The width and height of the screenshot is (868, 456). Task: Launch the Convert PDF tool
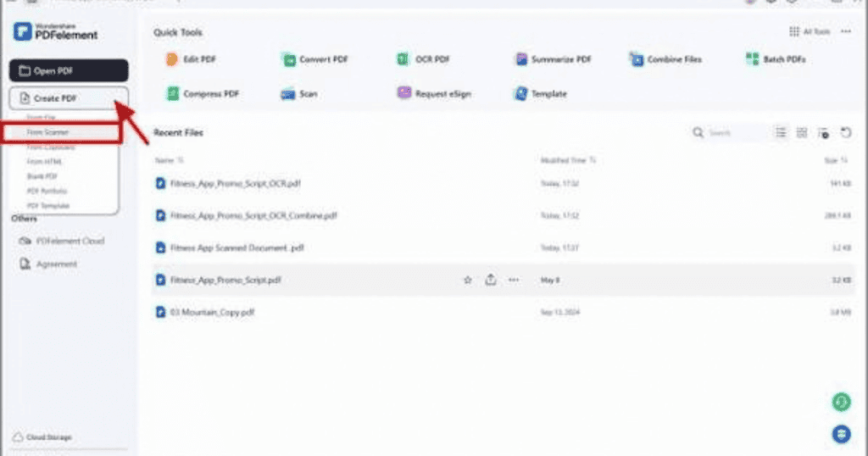(x=314, y=59)
